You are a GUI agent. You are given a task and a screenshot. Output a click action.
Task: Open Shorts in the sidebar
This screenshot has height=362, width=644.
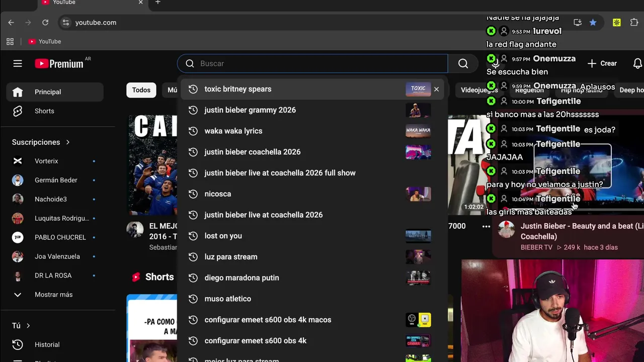point(55,111)
